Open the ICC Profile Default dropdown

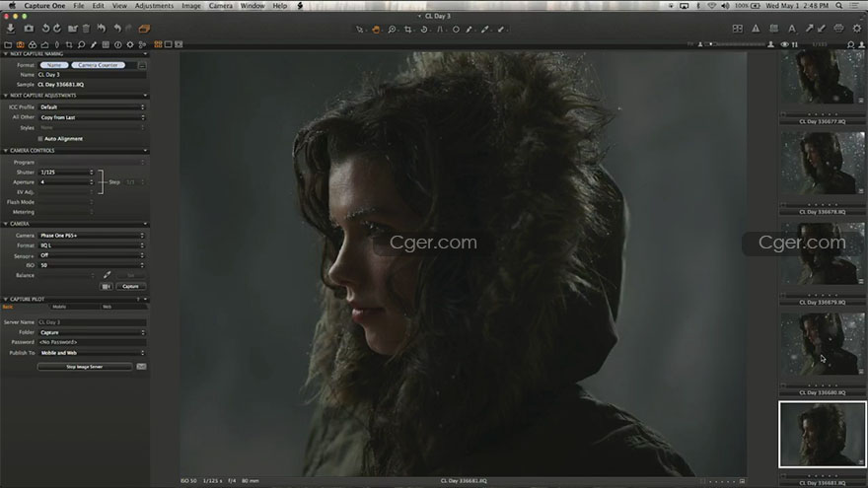(92, 107)
